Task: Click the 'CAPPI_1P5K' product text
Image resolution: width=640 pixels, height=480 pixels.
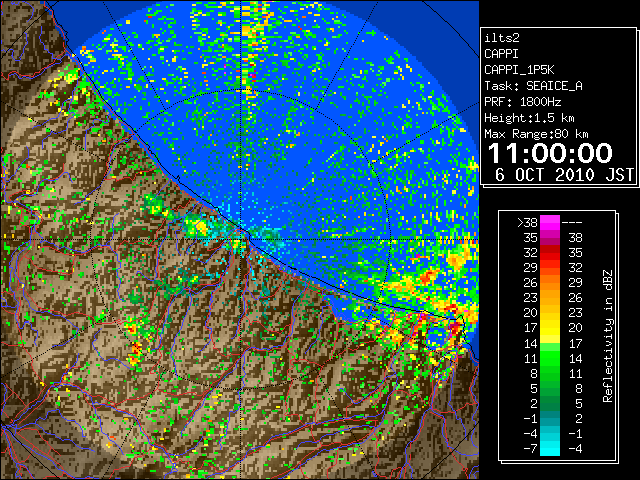Action: [x=519, y=70]
